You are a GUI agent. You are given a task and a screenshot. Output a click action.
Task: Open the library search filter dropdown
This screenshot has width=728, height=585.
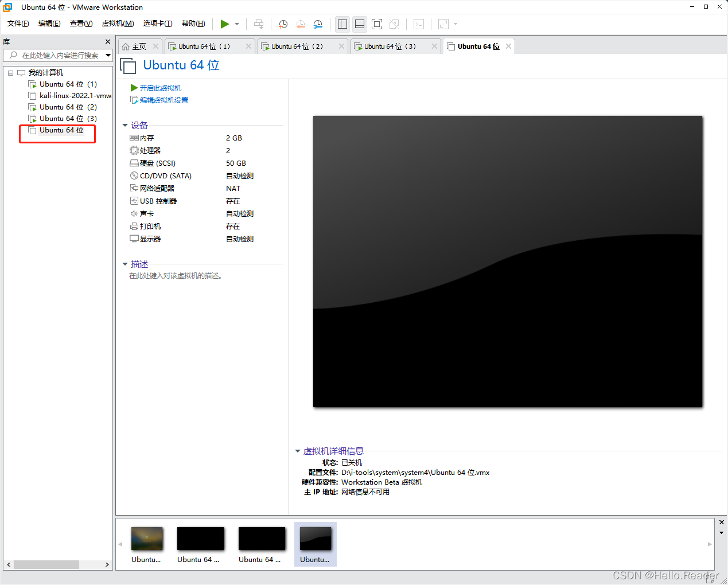click(x=108, y=55)
